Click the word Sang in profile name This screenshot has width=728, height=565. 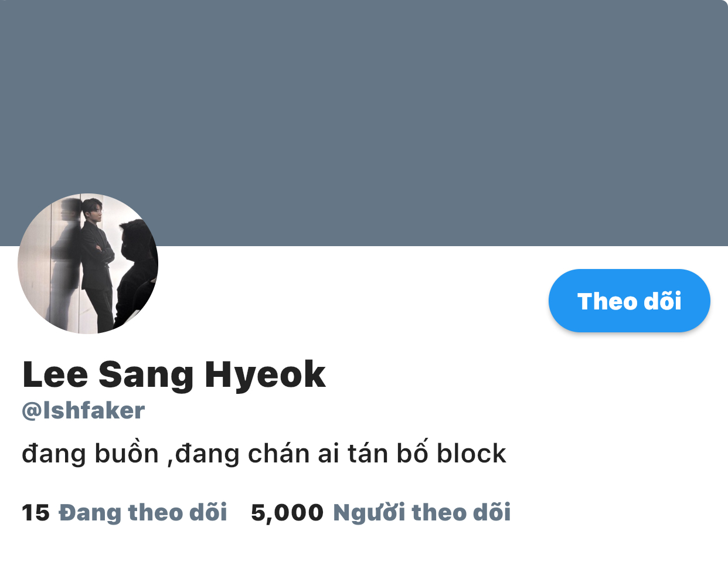point(146,376)
